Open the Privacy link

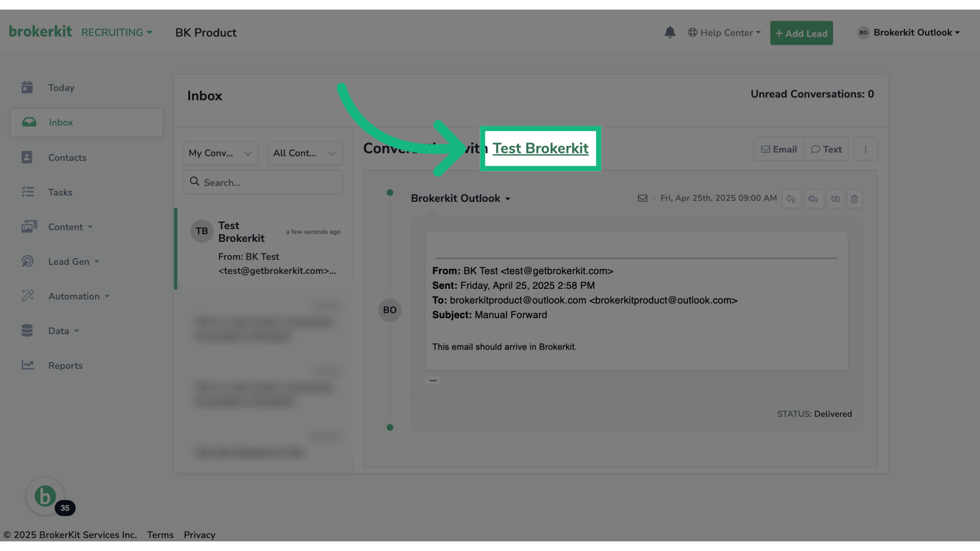[x=200, y=535]
